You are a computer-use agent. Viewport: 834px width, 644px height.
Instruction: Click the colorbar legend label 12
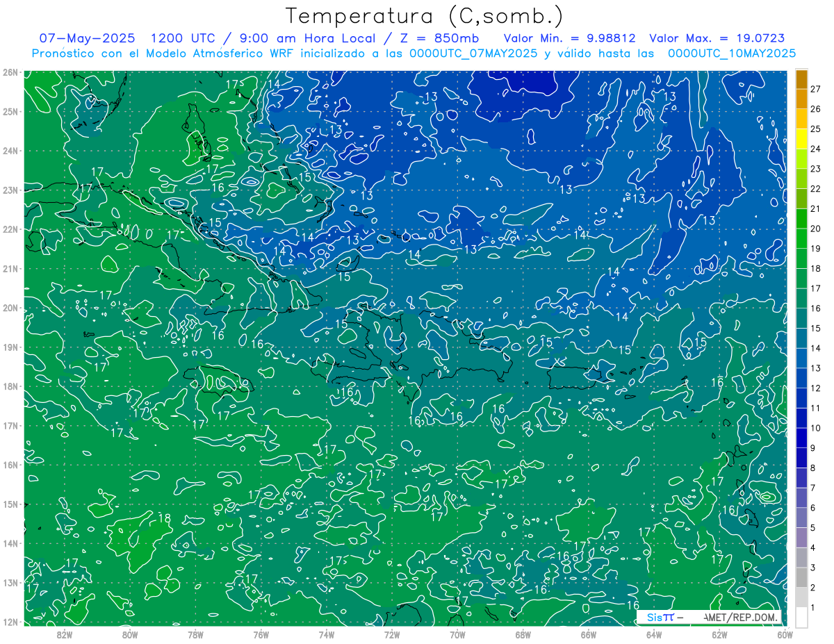coord(816,388)
